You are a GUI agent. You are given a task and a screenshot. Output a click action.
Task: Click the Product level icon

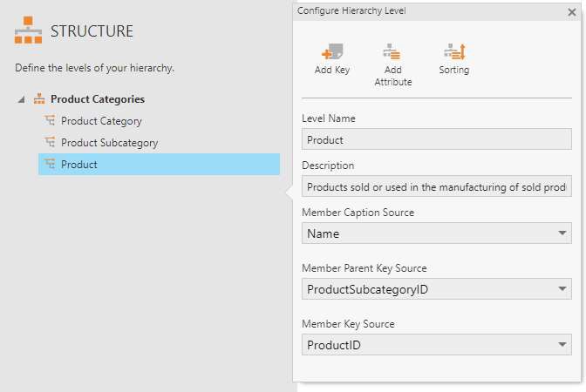pos(50,164)
